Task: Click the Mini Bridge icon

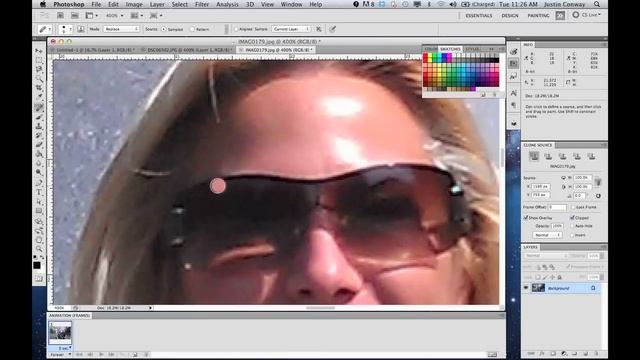Action: coord(75,16)
